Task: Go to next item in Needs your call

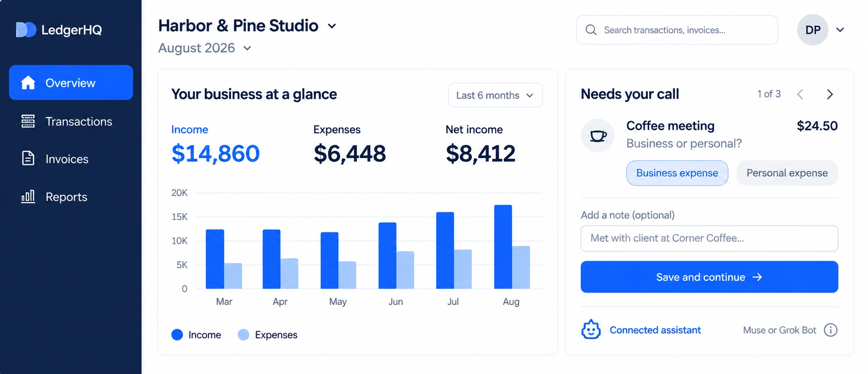Action: pyautogui.click(x=830, y=94)
